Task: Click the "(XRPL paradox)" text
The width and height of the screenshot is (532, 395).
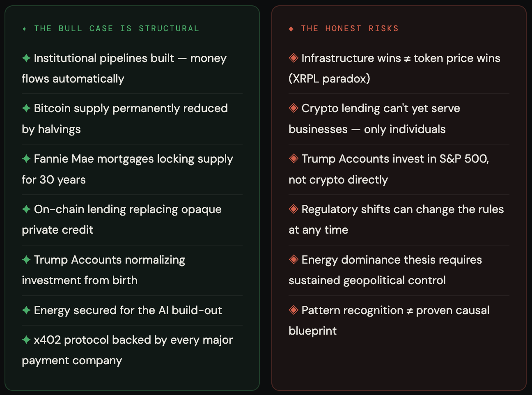Action: point(329,78)
